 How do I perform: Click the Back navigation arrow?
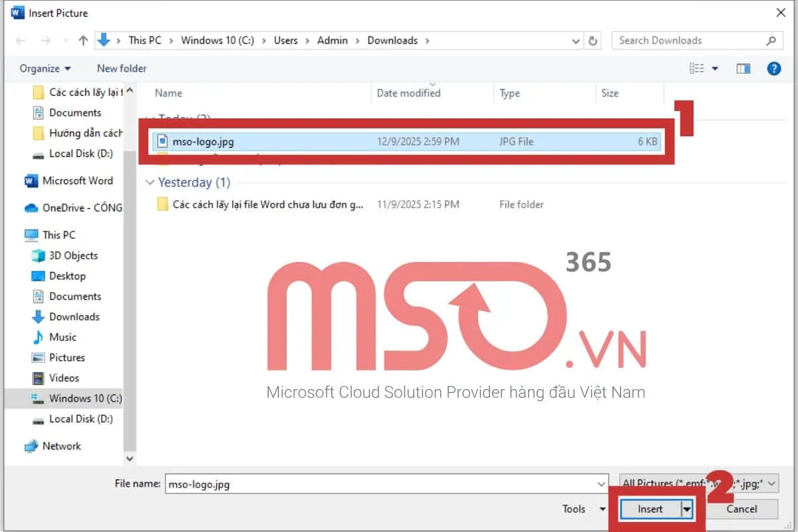[21, 41]
